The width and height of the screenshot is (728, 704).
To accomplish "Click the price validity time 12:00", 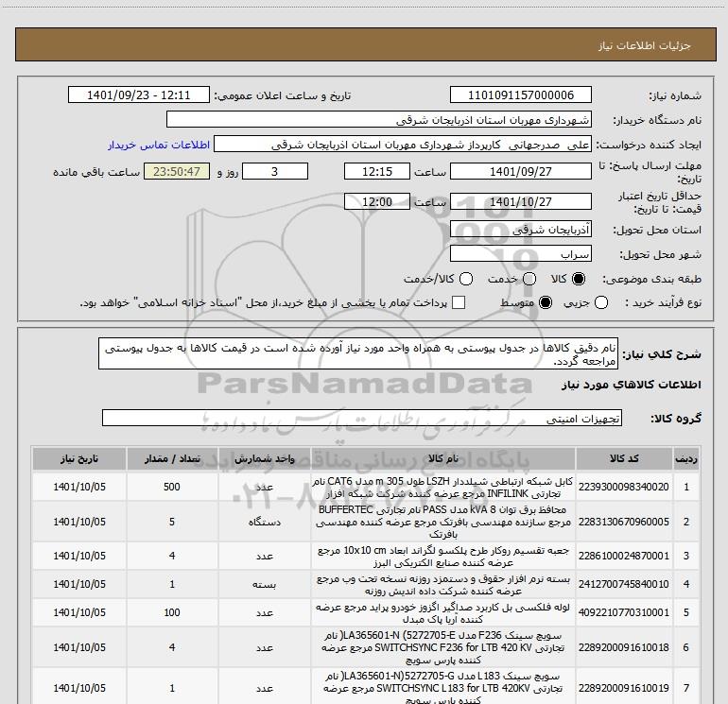I will [x=377, y=201].
